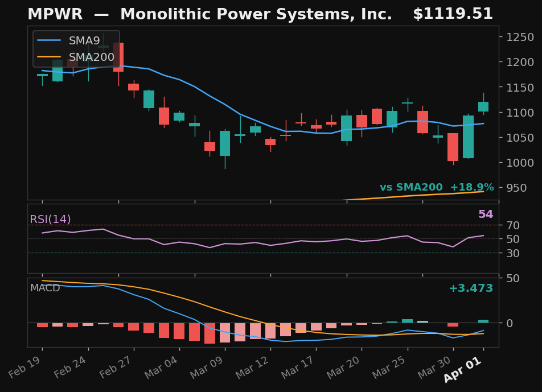Viewport: 542px width, 392px height.
Task: Click the green candlestick on Mar 09
Action: coord(225,143)
